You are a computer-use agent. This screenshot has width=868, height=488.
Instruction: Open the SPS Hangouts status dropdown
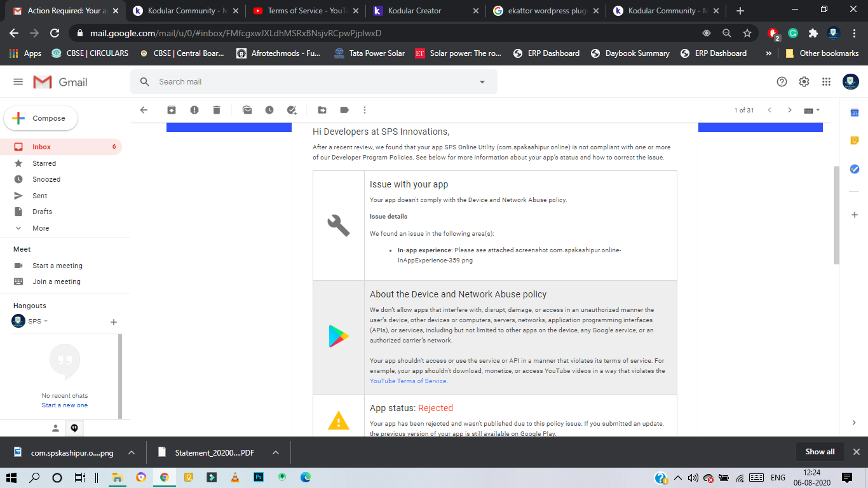tap(46, 322)
